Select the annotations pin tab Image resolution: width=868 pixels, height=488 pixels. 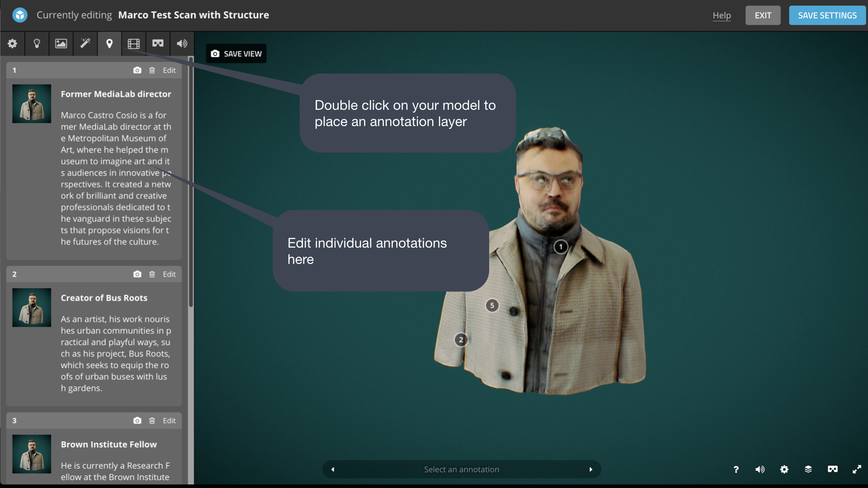pos(109,44)
